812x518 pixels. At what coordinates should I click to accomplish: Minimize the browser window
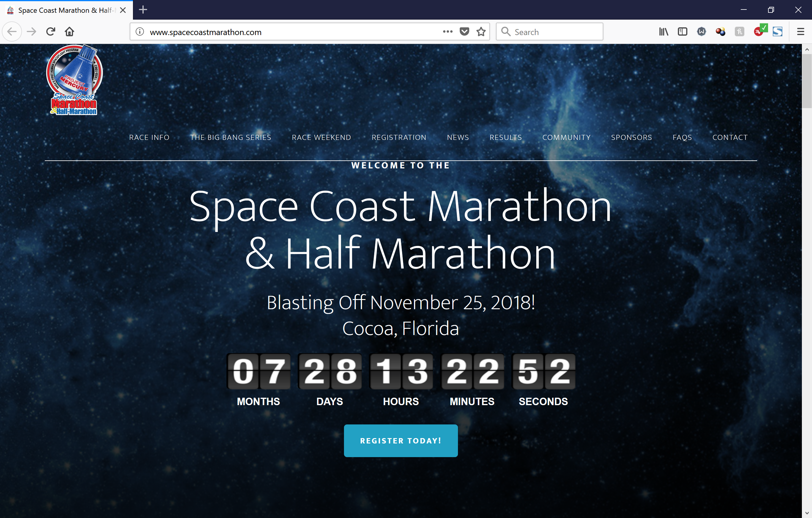point(743,10)
